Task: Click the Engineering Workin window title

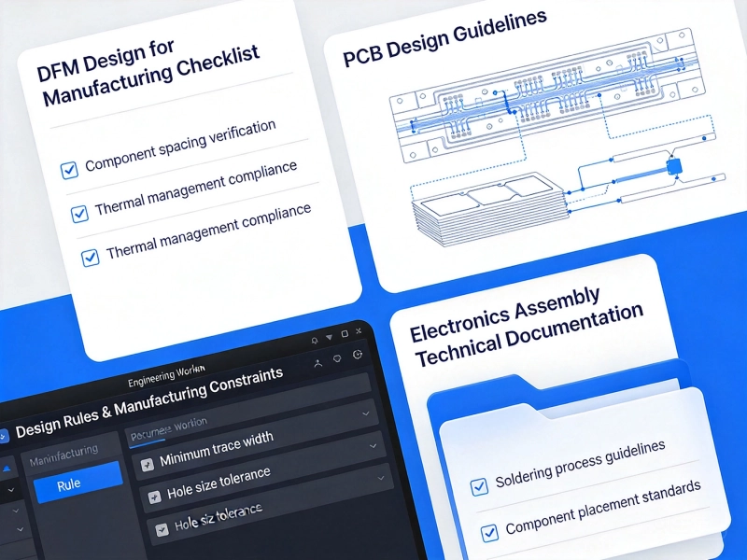Action: pos(166,376)
